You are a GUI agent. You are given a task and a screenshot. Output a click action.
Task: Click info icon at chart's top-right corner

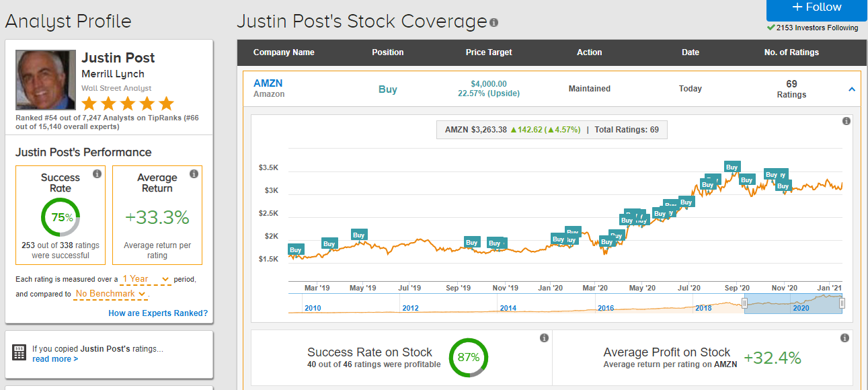tap(846, 121)
